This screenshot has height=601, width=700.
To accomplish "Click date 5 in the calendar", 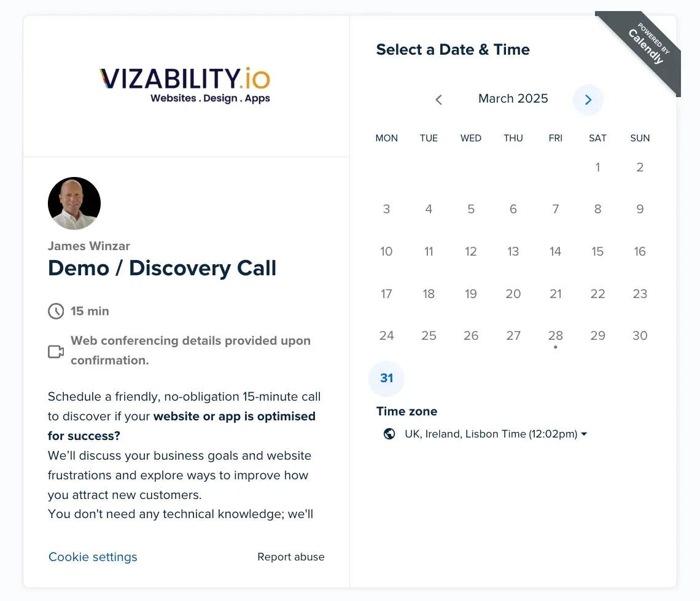I will tap(471, 209).
